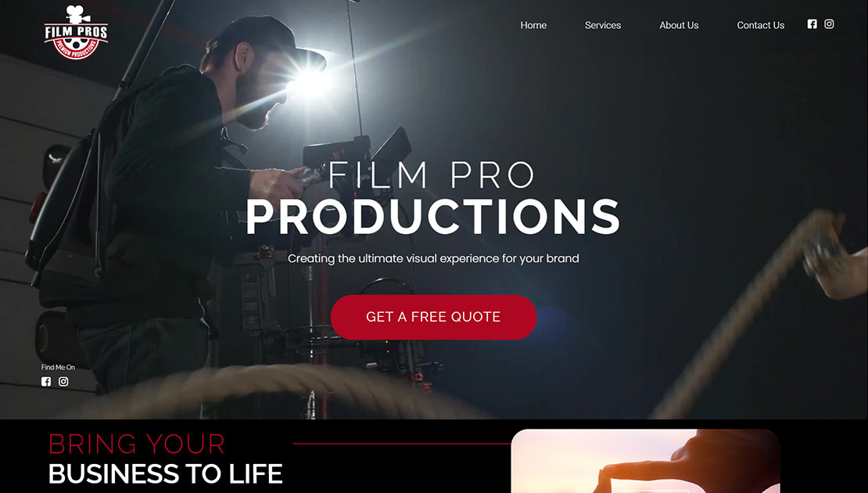The height and width of the screenshot is (493, 868).
Task: Open Instagram icon in top navigation
Action: pos(829,23)
